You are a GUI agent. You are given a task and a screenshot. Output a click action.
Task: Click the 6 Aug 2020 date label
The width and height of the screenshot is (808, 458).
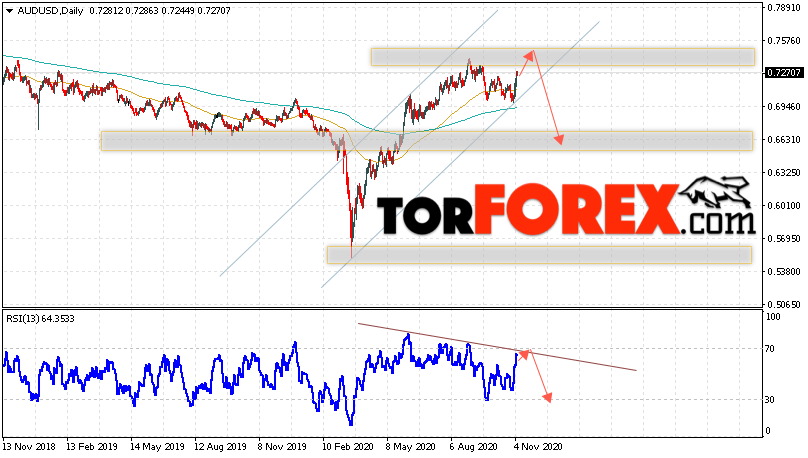tap(475, 447)
